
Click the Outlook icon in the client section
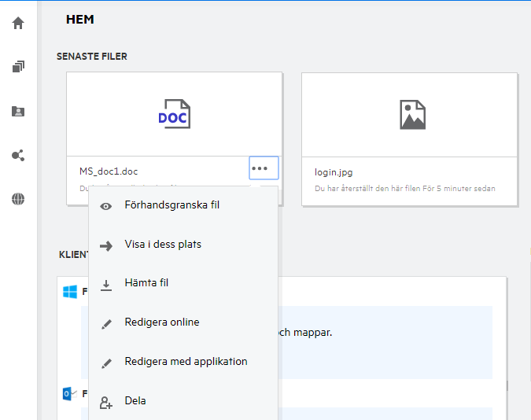tap(70, 392)
